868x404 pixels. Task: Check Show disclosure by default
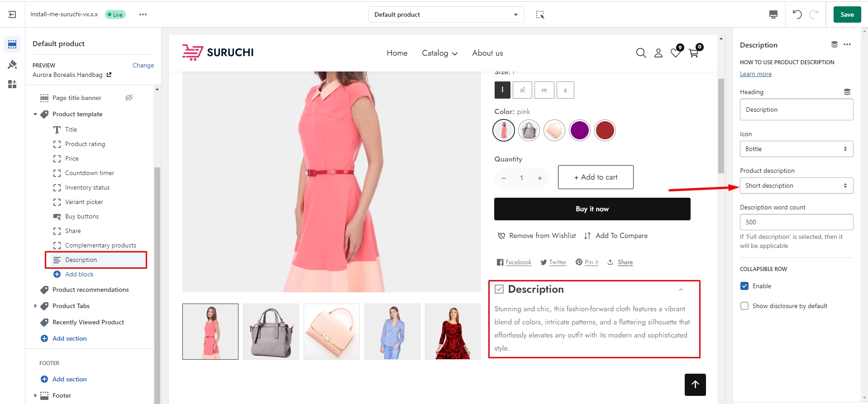[744, 306]
